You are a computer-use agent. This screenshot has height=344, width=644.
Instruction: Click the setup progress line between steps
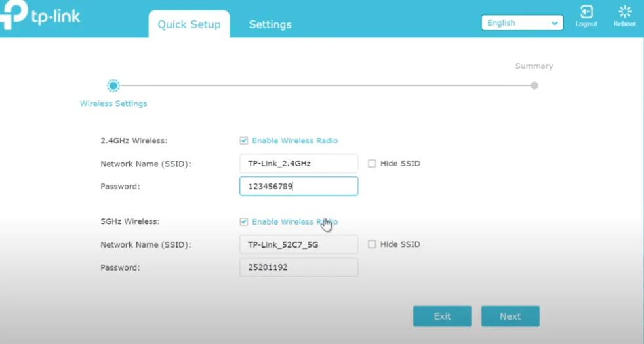coord(325,85)
